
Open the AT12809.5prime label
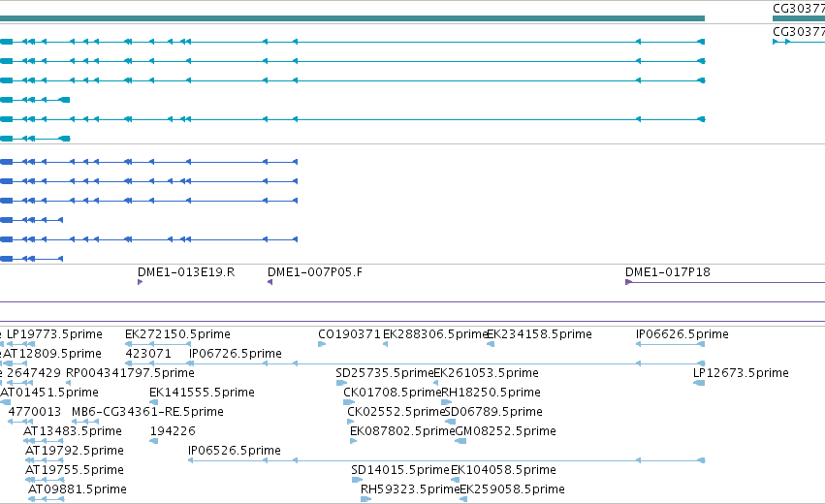tap(52, 354)
